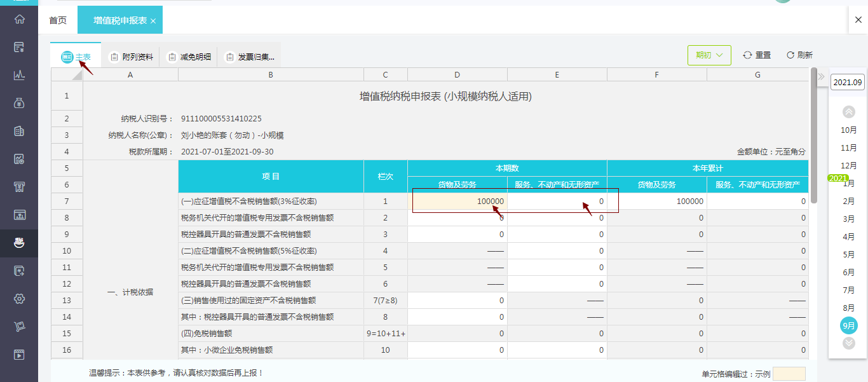Click the 重置 button

pos(757,55)
